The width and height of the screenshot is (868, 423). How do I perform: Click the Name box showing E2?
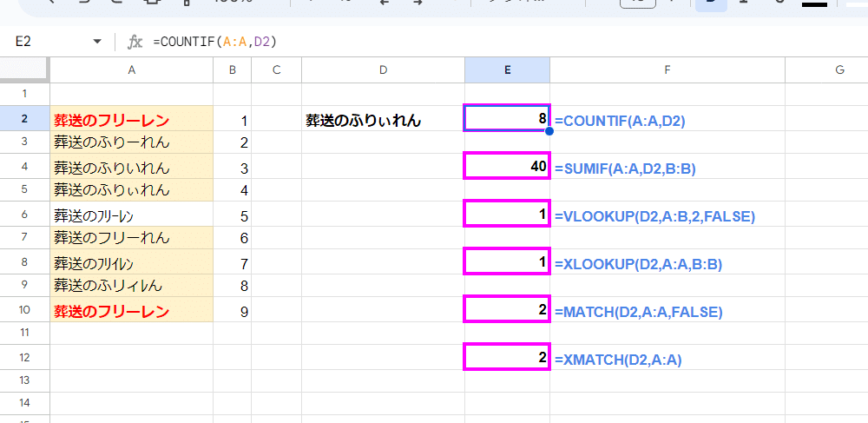coord(23,42)
